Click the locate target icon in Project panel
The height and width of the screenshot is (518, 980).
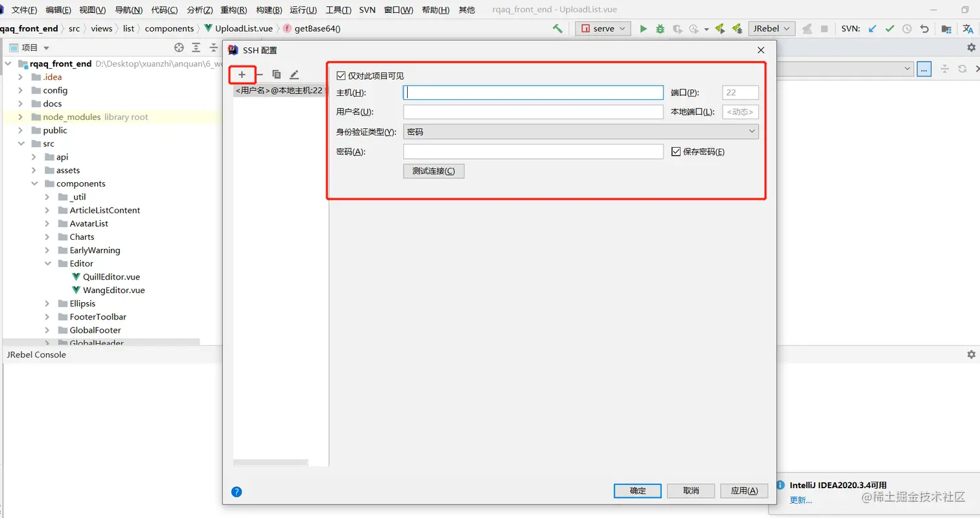click(x=180, y=47)
